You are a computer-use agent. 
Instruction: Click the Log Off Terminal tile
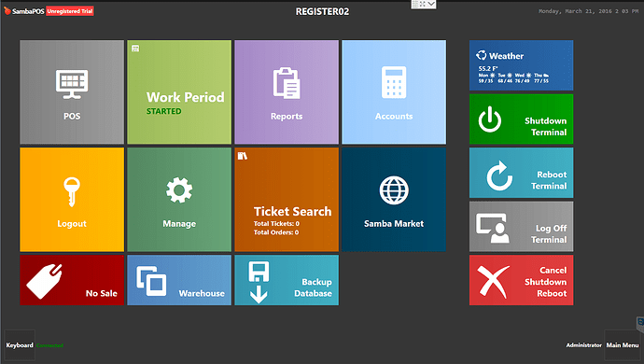(x=521, y=227)
